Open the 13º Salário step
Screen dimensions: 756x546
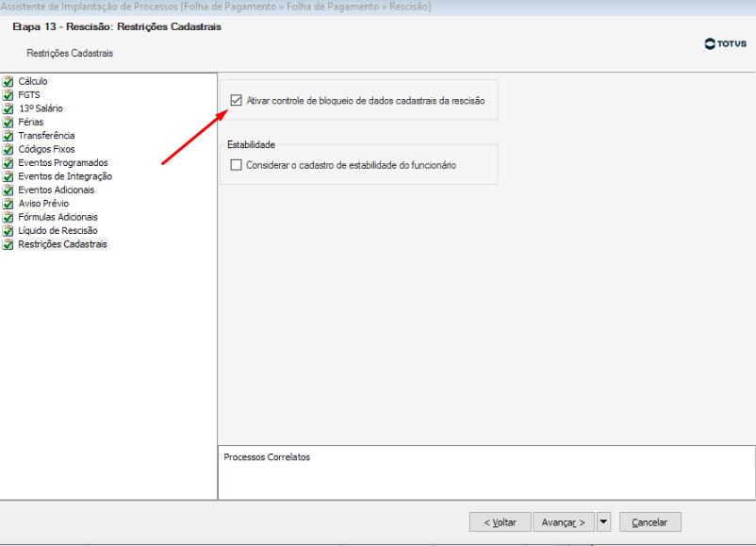(41, 108)
